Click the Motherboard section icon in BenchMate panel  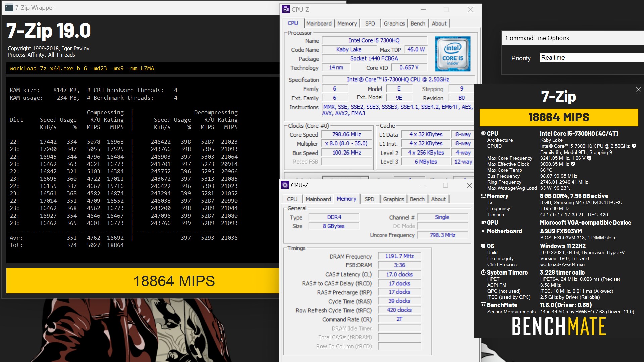pos(483,231)
